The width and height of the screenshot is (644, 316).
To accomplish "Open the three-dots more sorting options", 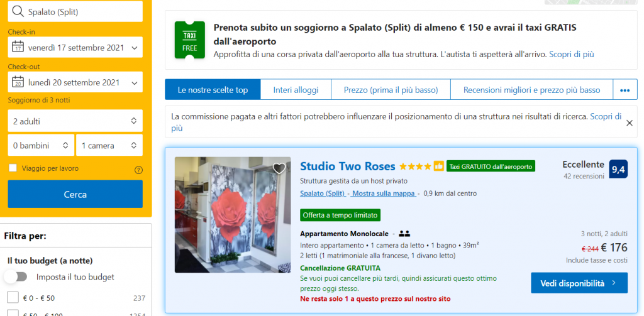I will pos(625,90).
